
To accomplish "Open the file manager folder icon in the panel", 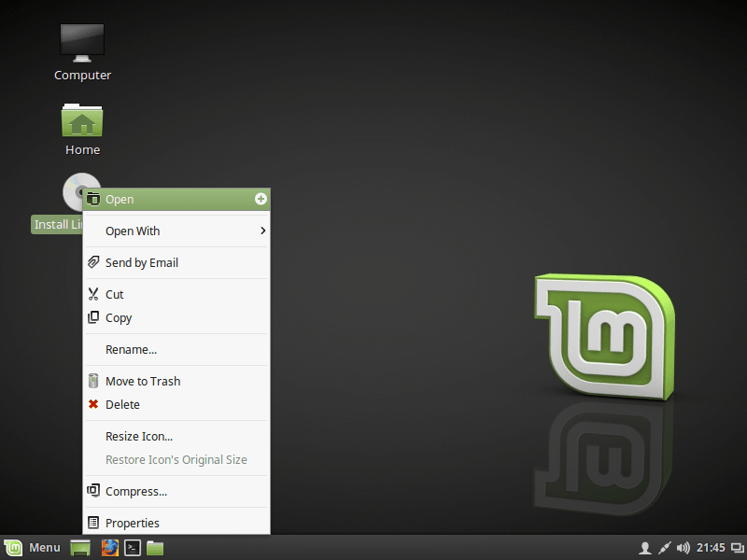I will pyautogui.click(x=155, y=548).
